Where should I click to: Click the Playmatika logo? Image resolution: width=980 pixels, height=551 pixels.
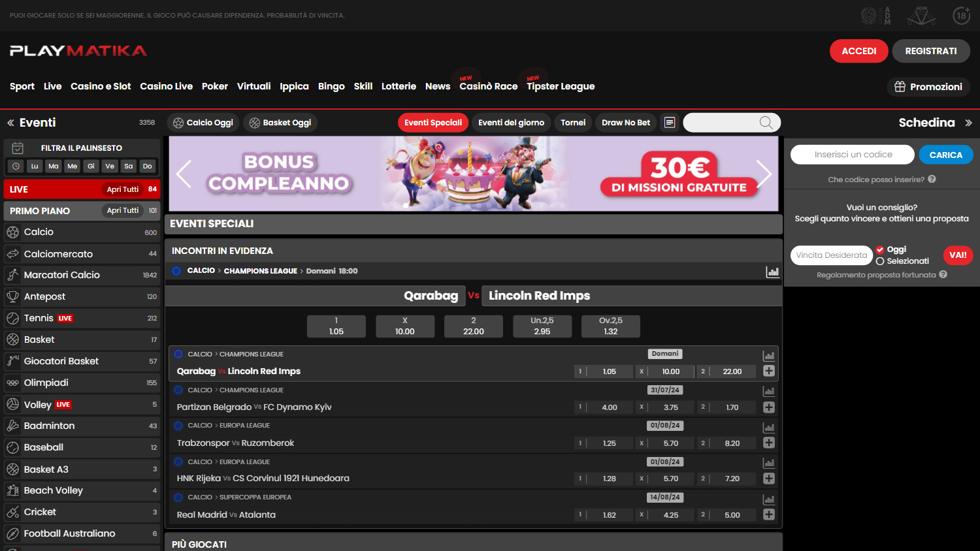78,51
